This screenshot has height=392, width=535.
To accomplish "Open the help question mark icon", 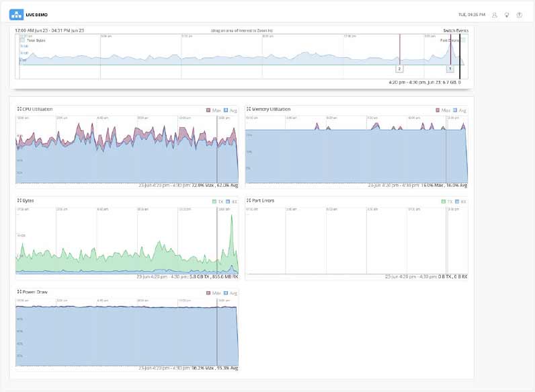I will coord(519,14).
